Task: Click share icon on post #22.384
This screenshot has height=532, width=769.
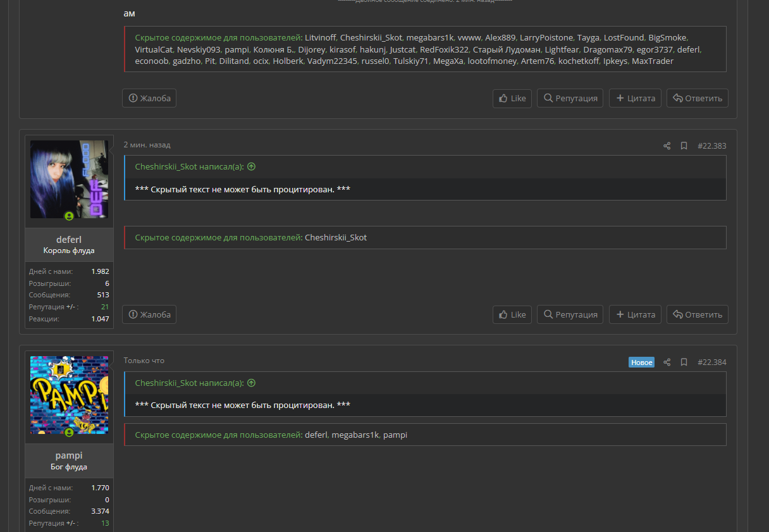Action: pyautogui.click(x=667, y=362)
